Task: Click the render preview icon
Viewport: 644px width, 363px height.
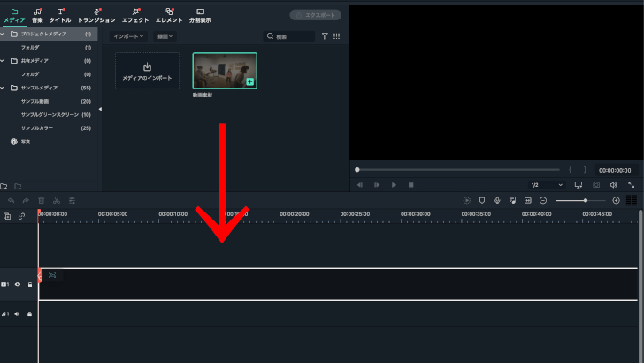Action: pos(466,201)
